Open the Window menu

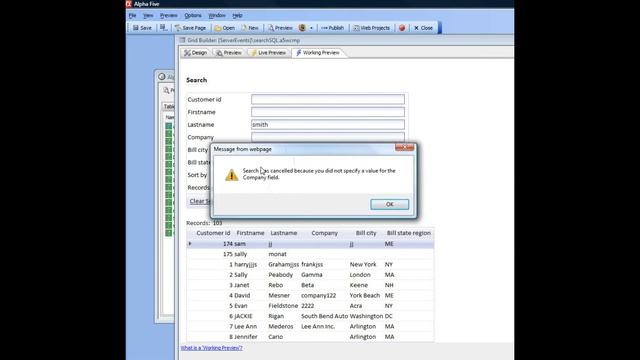click(x=217, y=16)
